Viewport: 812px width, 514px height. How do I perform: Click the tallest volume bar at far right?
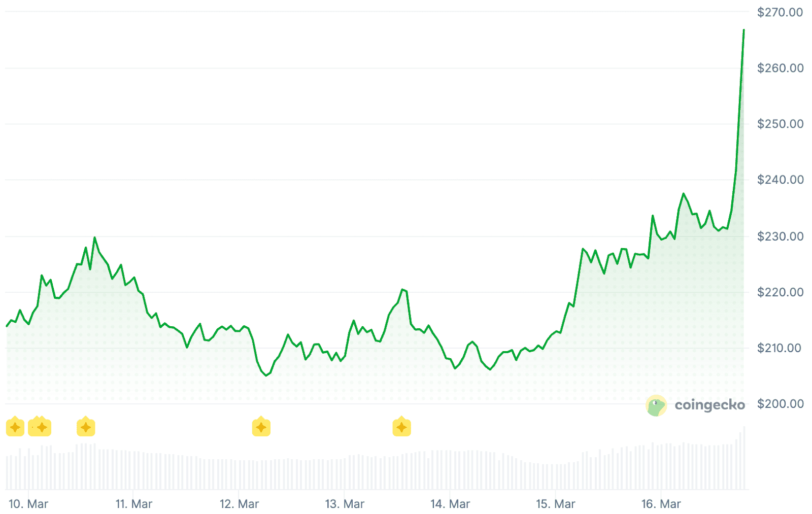tap(745, 458)
